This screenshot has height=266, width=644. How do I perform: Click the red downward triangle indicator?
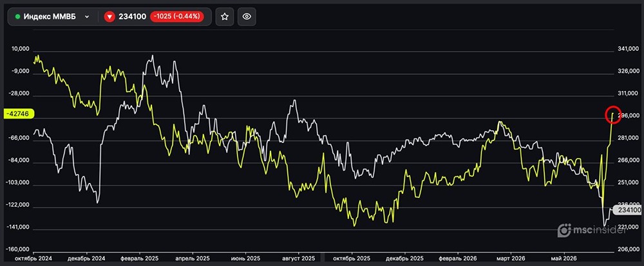pos(109,17)
